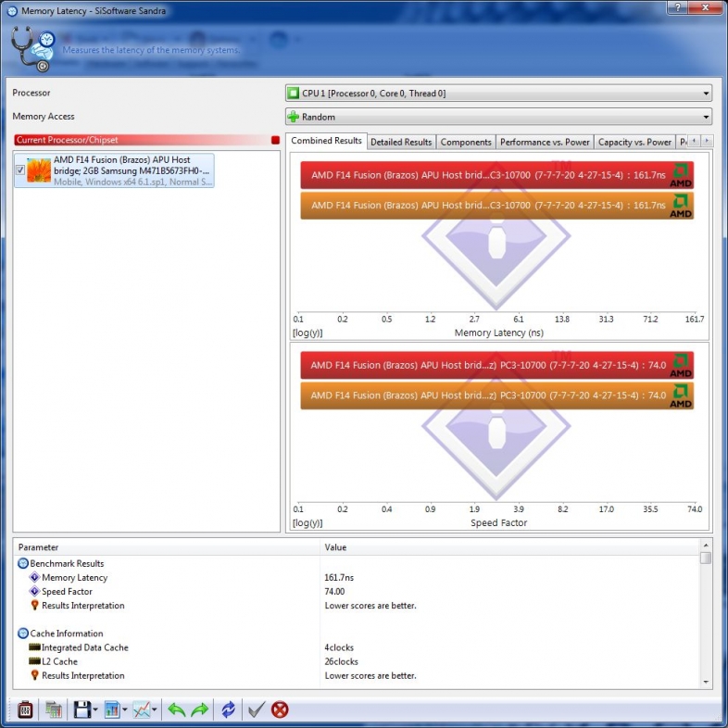Click the 161.7ns value cell
728x728 pixels.
pyautogui.click(x=339, y=578)
